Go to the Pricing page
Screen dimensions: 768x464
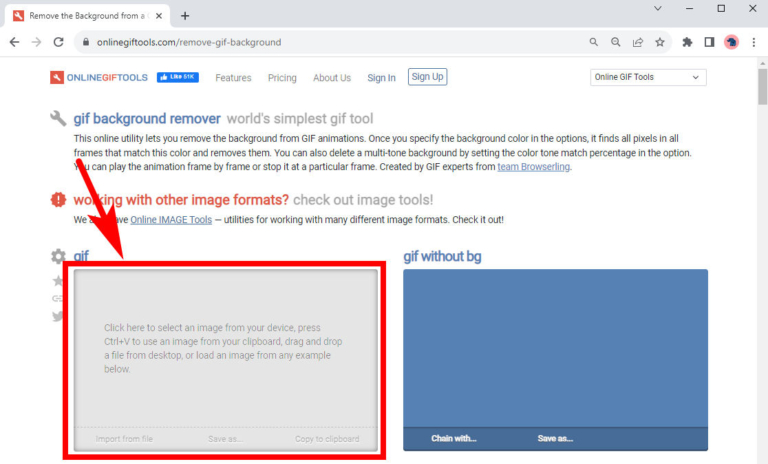point(282,78)
